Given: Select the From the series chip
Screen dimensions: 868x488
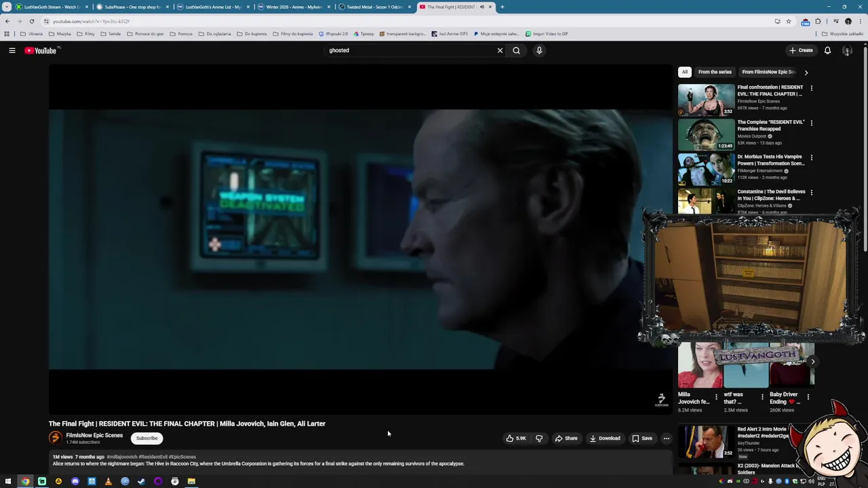Looking at the screenshot, I should (x=715, y=72).
